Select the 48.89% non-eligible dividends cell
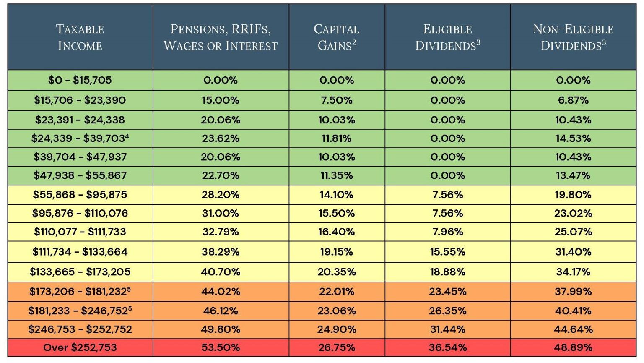 coord(573,347)
